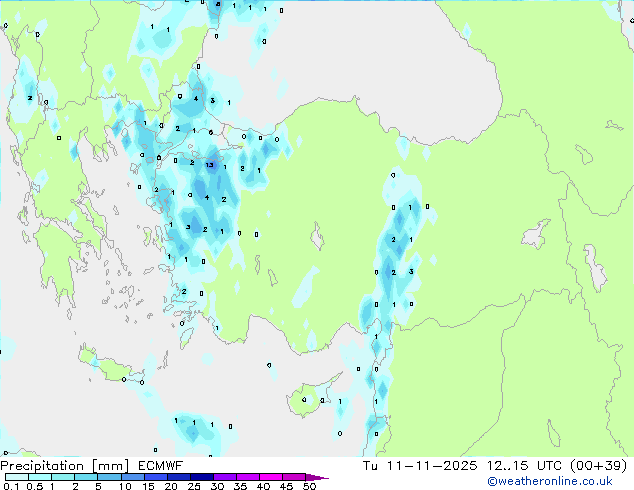Click the 0.1–0.5 mm legend color swatch
This screenshot has width=634, height=490.
click(x=17, y=477)
